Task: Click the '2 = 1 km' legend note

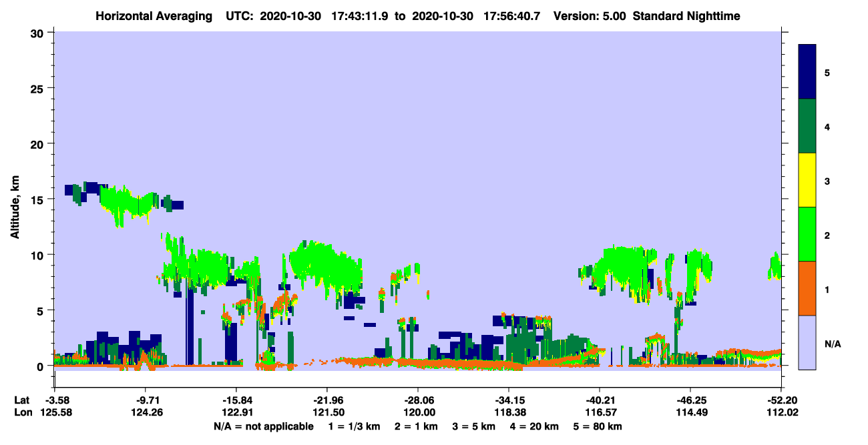Action: 417,426
